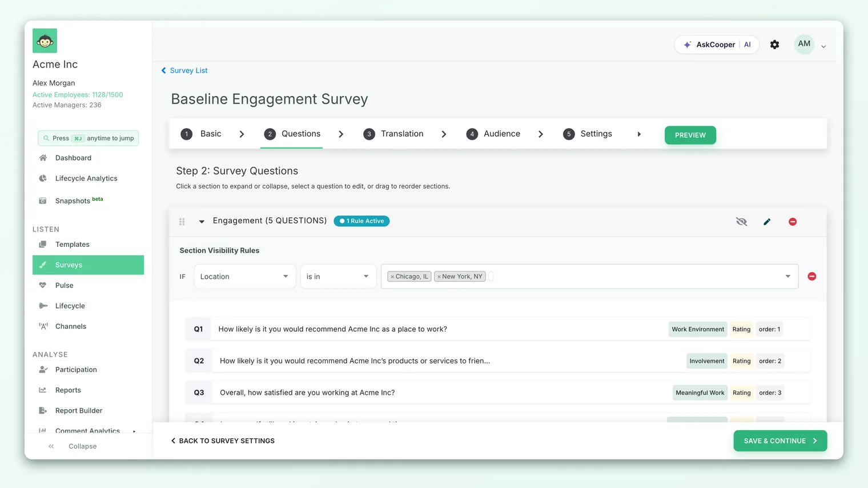Click the drag handle of Engagement section
Viewport: 868px width, 488px height.
tap(182, 221)
